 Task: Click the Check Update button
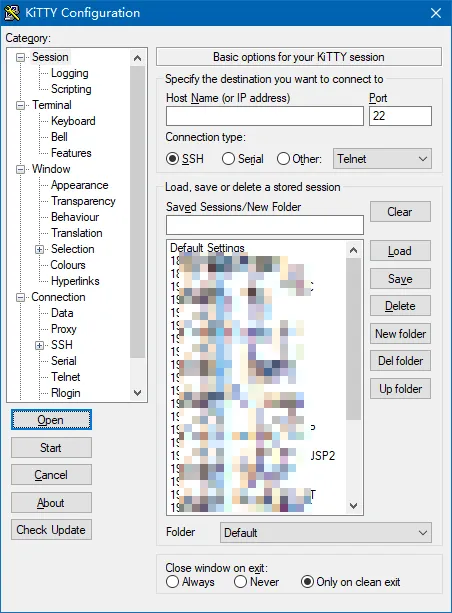click(51, 530)
